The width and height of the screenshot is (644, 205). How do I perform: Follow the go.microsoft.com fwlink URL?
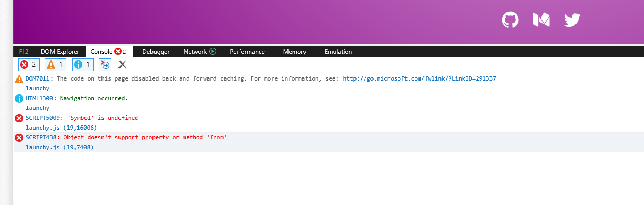(x=419, y=78)
